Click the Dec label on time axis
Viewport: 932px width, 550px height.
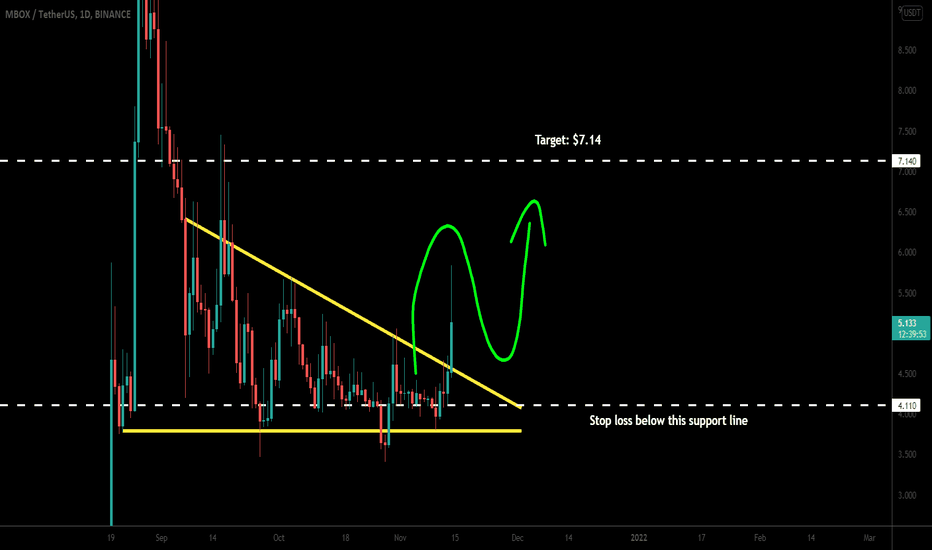click(x=518, y=538)
